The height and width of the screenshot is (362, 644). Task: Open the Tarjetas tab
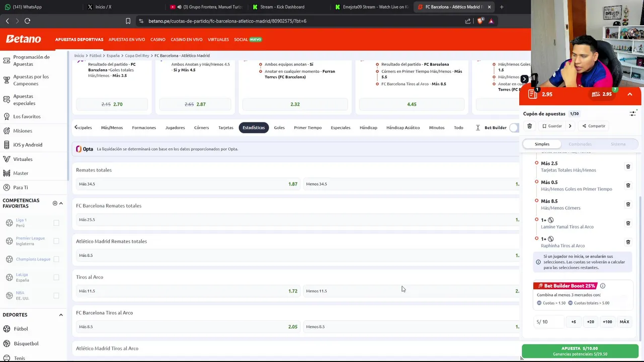226,128
